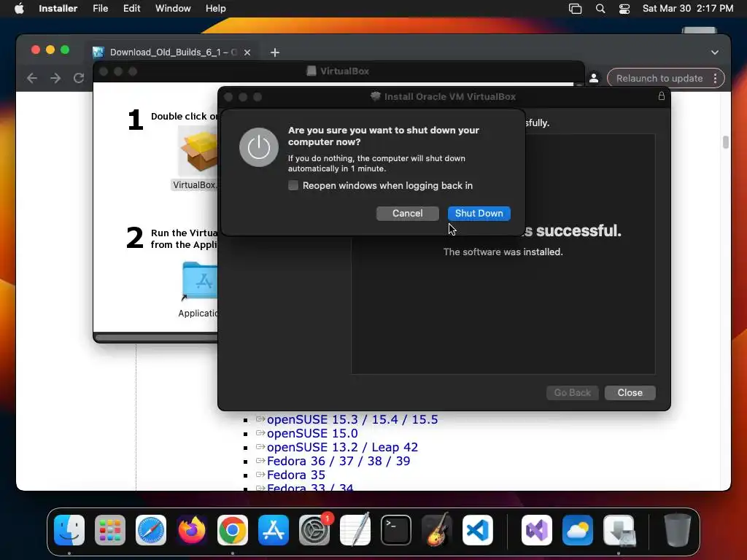The image size is (747, 560).
Task: Open a new browser tab
Action: [x=275, y=52]
